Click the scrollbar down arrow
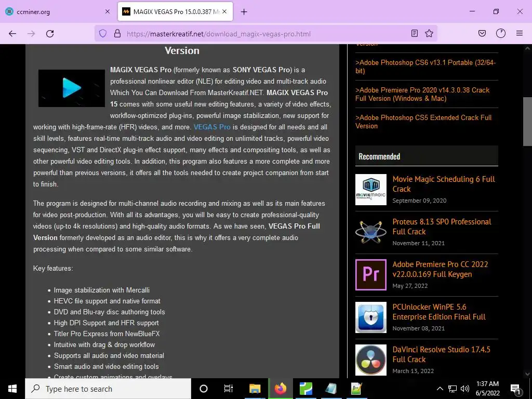This screenshot has width=532, height=399. [527, 374]
